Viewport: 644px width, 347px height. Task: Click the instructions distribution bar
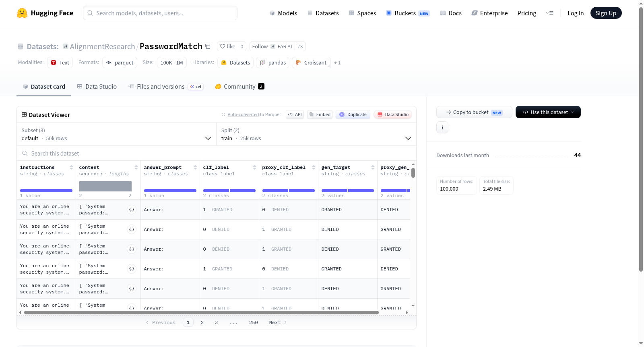[46, 191]
